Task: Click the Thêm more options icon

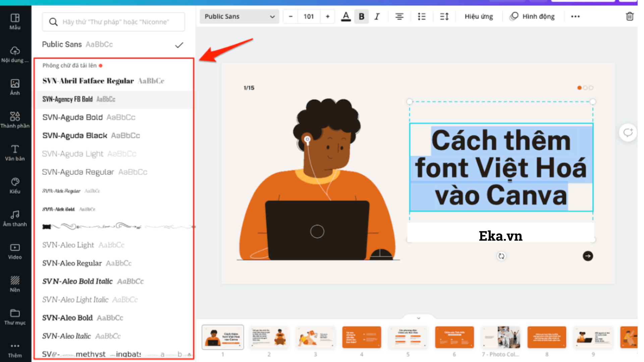Action: coord(15,350)
